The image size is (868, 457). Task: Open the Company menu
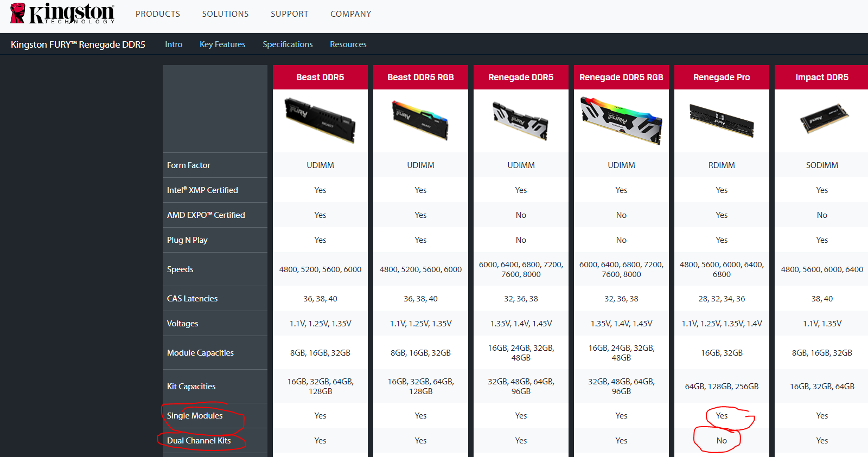[x=351, y=14]
